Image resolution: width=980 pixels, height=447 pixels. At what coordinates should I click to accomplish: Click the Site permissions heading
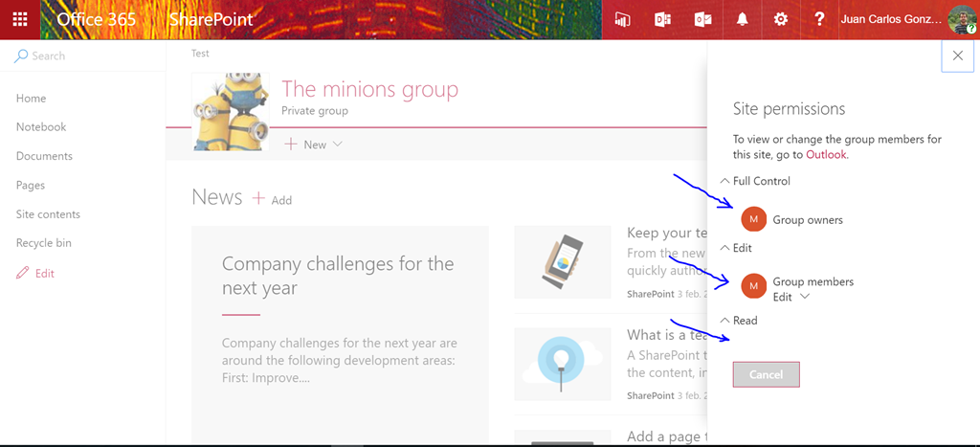coord(789,109)
